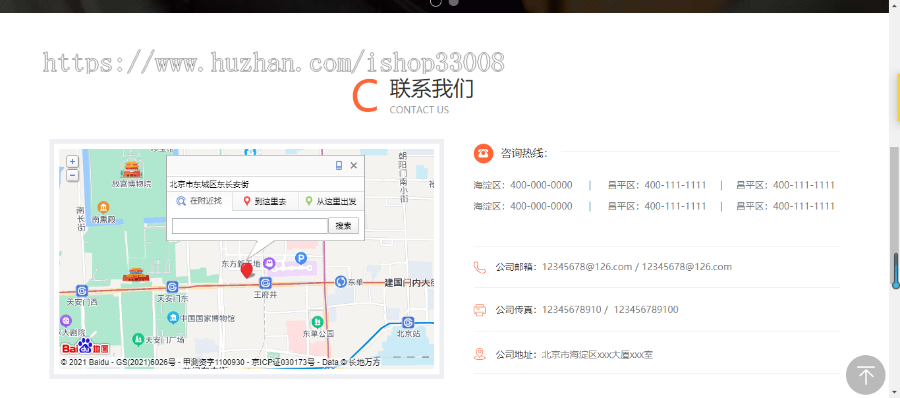
Task: Click the Tiananmen gate landmark icon
Action: coord(136,275)
